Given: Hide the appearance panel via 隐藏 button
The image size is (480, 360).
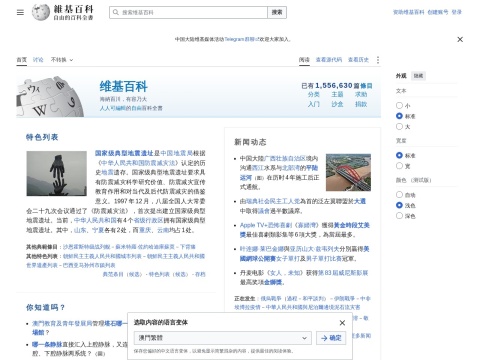Looking at the screenshot, I should coord(418,76).
